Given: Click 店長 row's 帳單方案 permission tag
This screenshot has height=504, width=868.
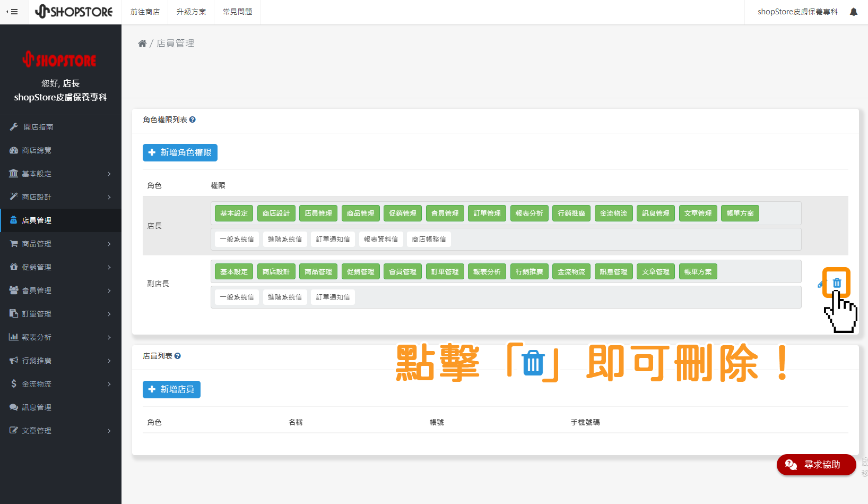Looking at the screenshot, I should (740, 213).
